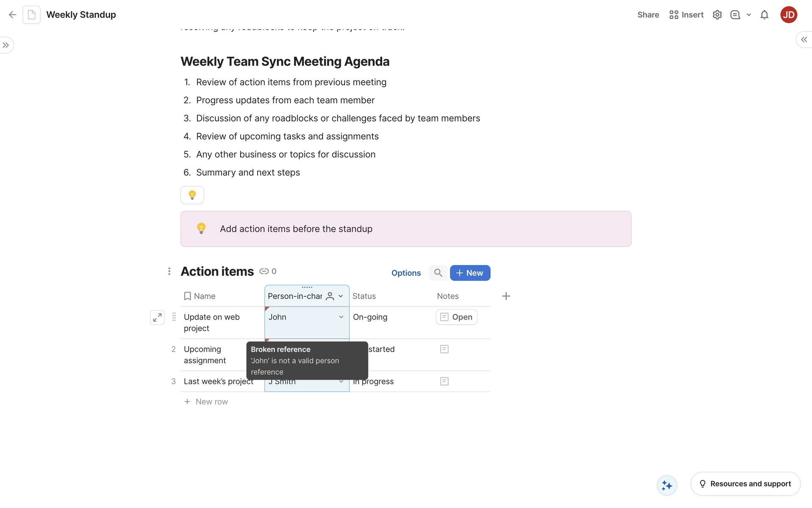Open the John person dropdown
The image size is (812, 508).
[341, 317]
